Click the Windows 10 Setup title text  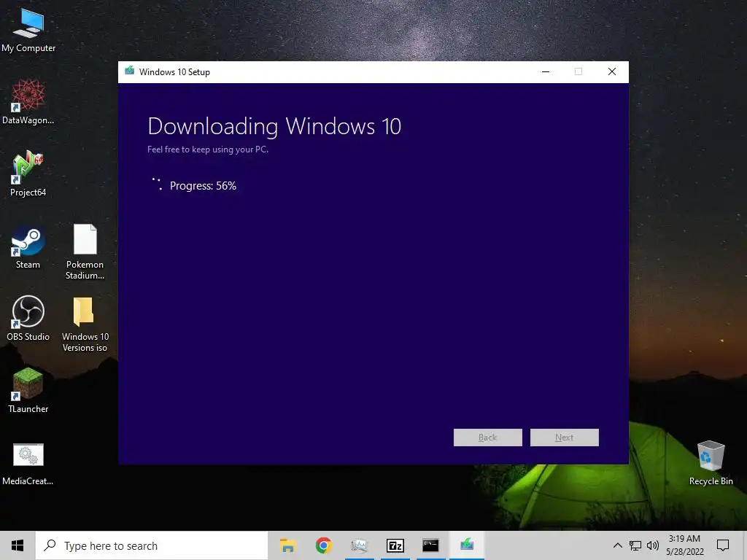174,72
